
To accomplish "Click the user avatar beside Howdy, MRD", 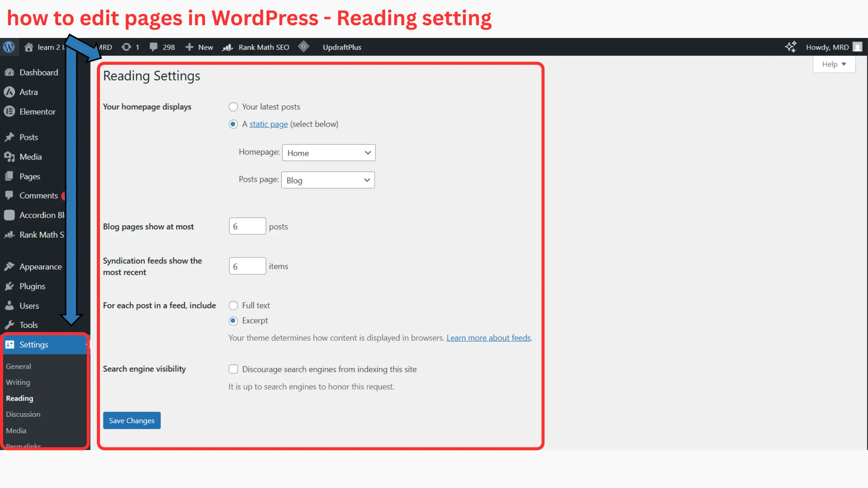I will [858, 47].
